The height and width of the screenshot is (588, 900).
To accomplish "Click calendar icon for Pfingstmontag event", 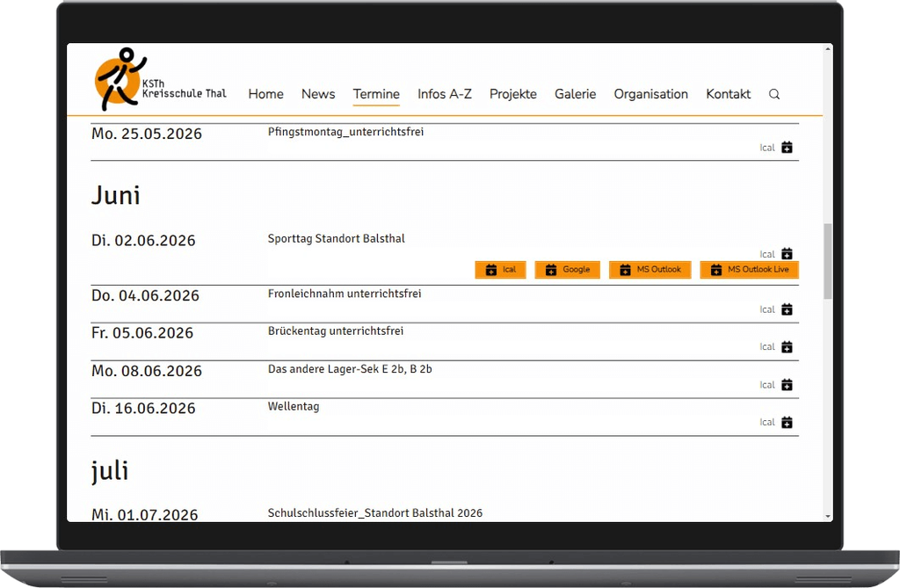I will (787, 148).
